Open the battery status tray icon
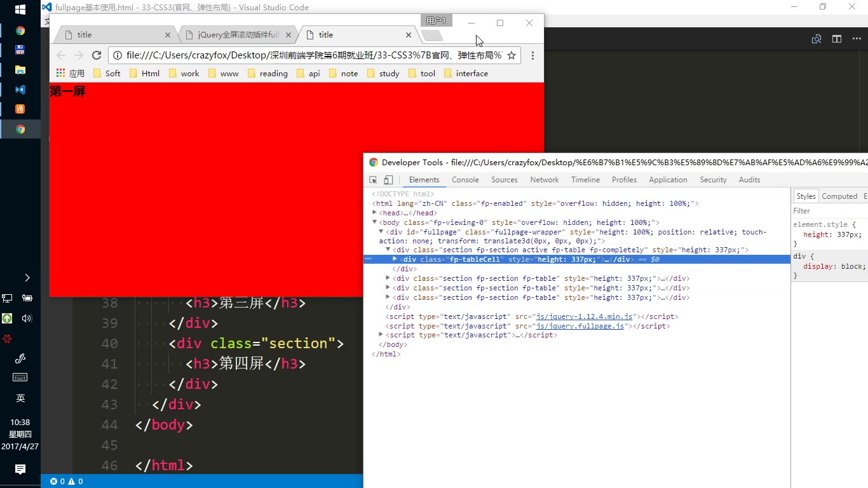Screen dimensions: 868x488 27,298
